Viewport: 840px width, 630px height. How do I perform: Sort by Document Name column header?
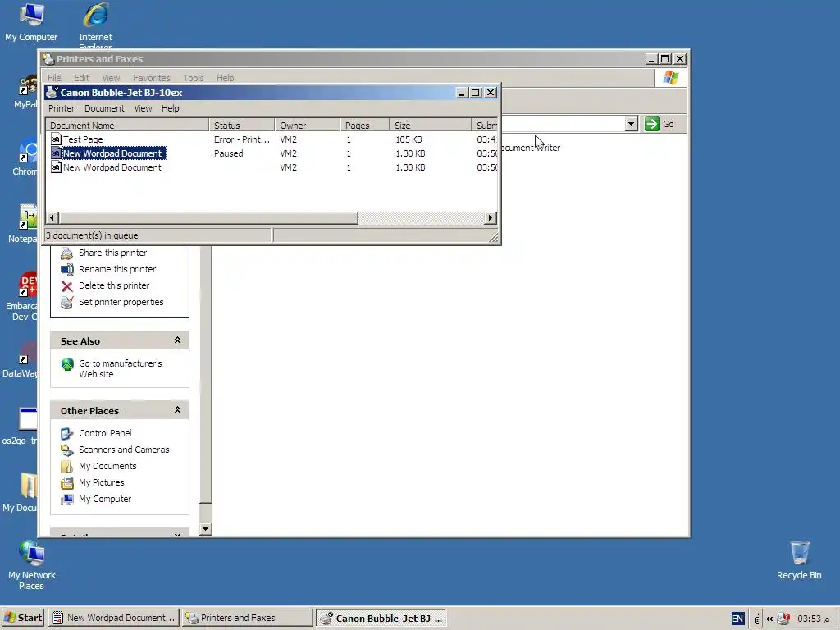[x=127, y=126]
